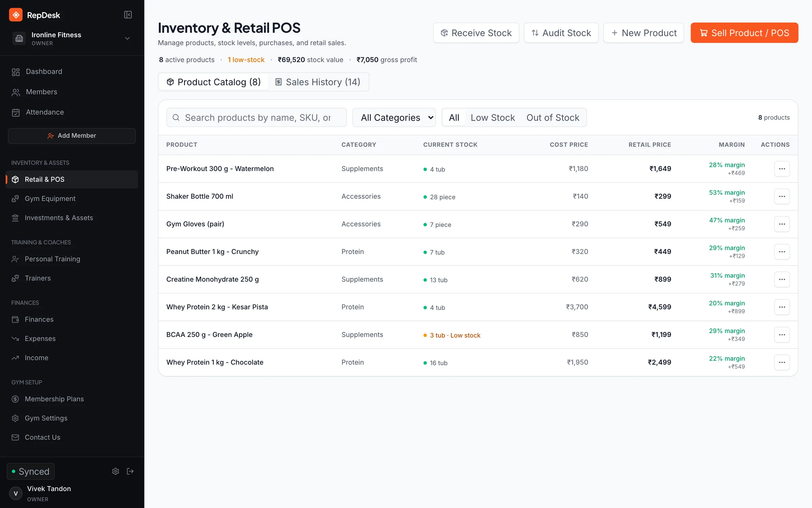Open Finances page
The height and width of the screenshot is (508, 812).
[72, 319]
